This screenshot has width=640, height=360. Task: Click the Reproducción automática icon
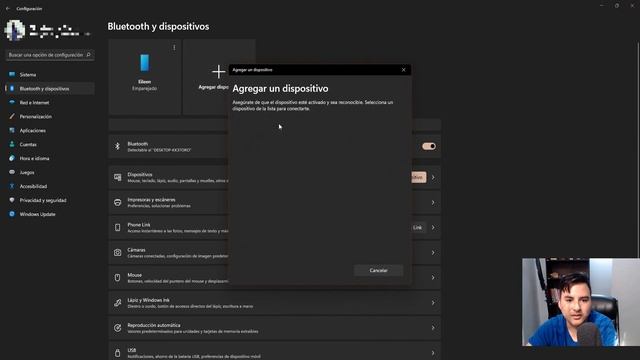(118, 328)
